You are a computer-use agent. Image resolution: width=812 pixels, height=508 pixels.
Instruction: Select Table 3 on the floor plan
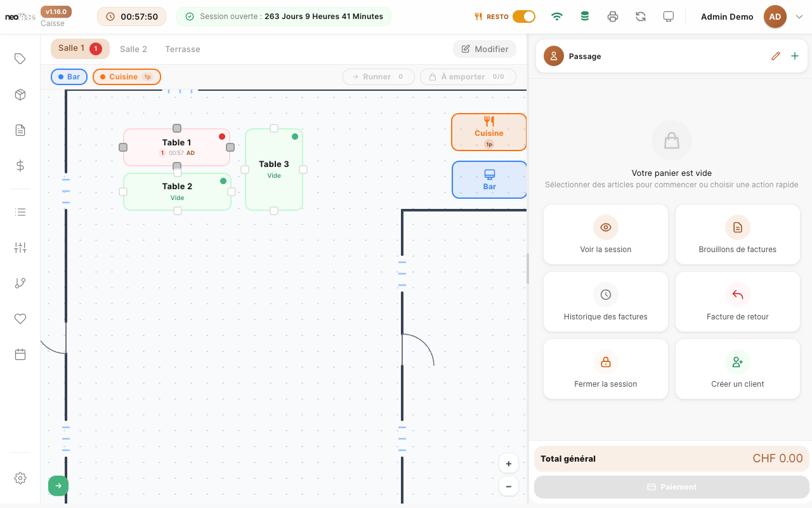274,169
